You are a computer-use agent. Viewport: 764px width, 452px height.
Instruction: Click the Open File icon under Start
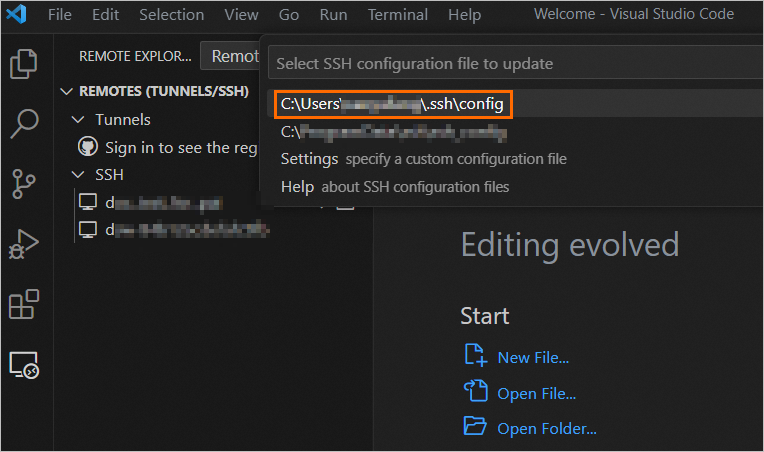(476, 391)
